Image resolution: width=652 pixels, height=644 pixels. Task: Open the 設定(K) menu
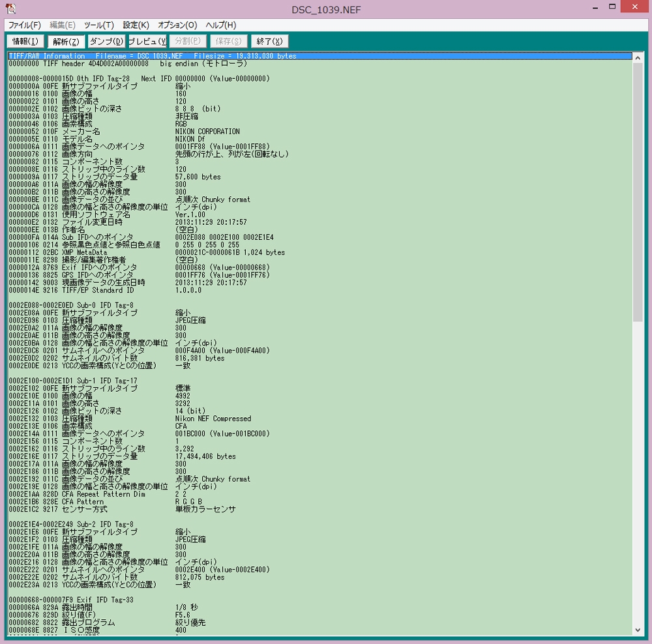coord(136,25)
